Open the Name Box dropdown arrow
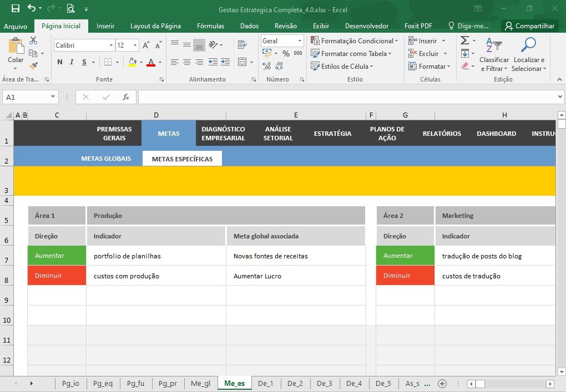566x392 pixels. tap(53, 96)
